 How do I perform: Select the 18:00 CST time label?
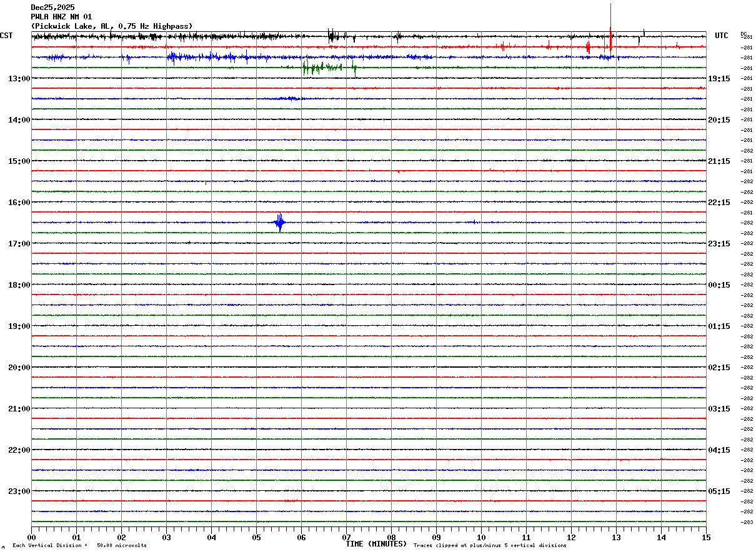tap(19, 285)
